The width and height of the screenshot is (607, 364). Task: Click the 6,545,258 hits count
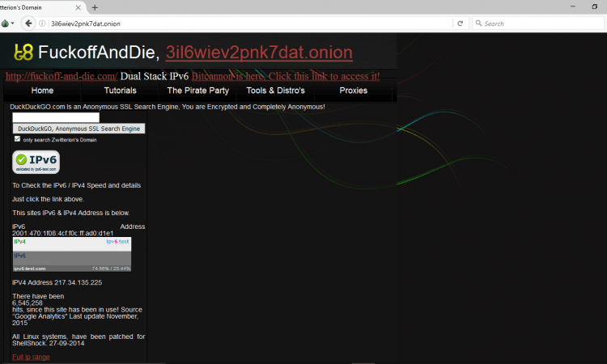[x=28, y=303]
